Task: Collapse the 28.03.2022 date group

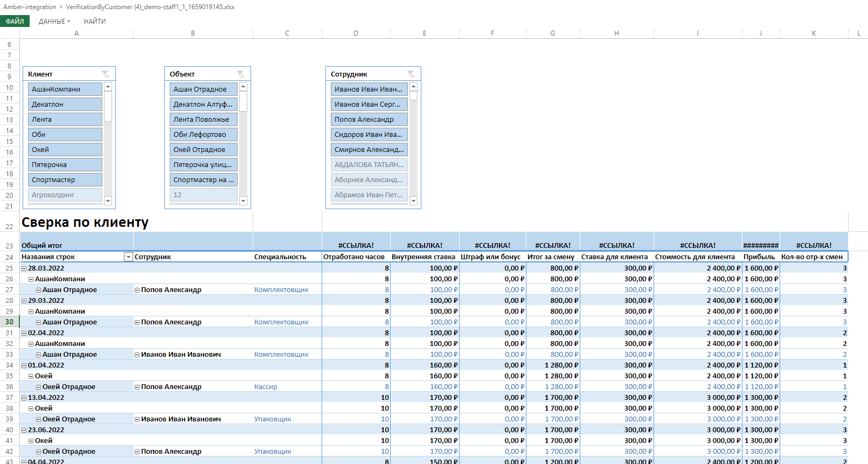Action: coord(24,268)
